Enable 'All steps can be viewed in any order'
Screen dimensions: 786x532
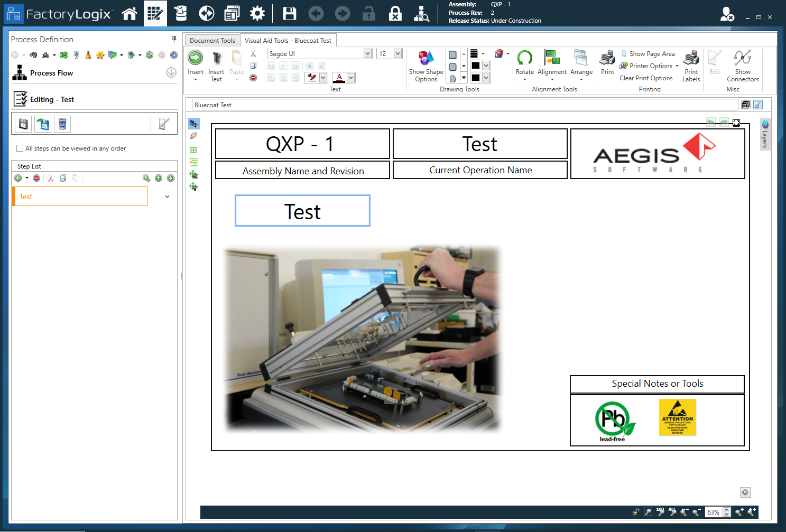(20, 148)
